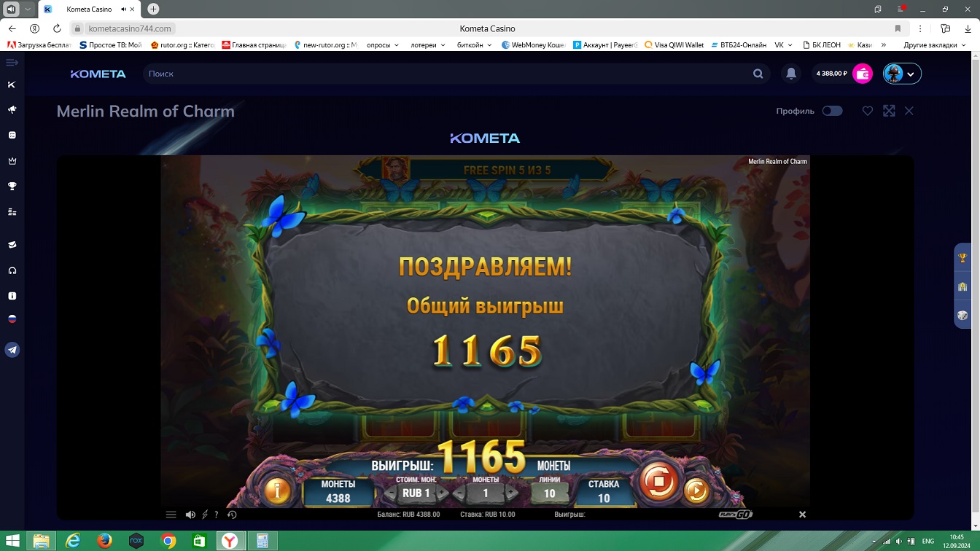
Task: Open the game history icon
Action: (x=232, y=515)
